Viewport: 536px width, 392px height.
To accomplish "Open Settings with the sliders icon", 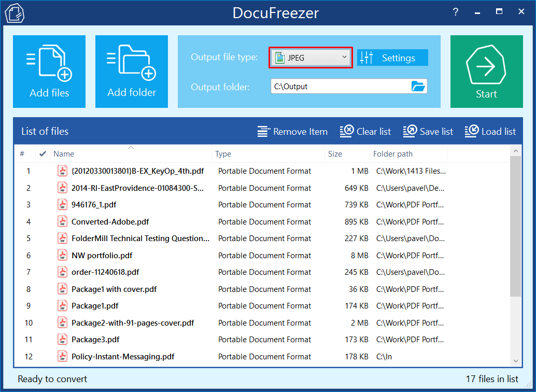I will [x=366, y=58].
